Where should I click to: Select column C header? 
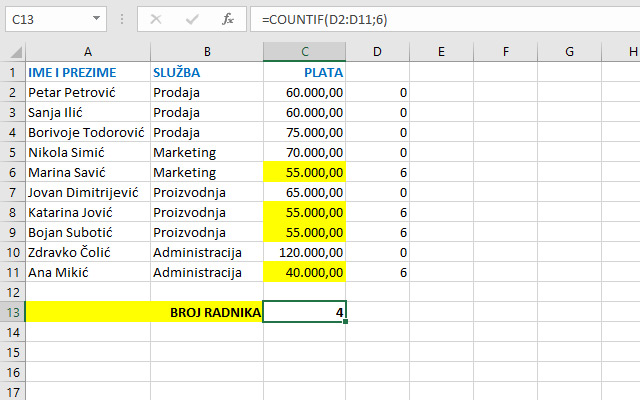pos(305,51)
